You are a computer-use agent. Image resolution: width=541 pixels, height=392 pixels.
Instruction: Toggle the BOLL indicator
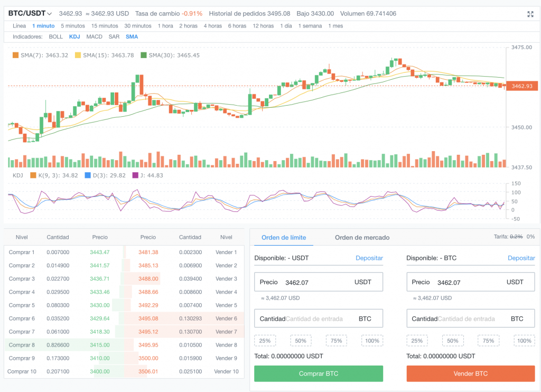click(x=55, y=36)
